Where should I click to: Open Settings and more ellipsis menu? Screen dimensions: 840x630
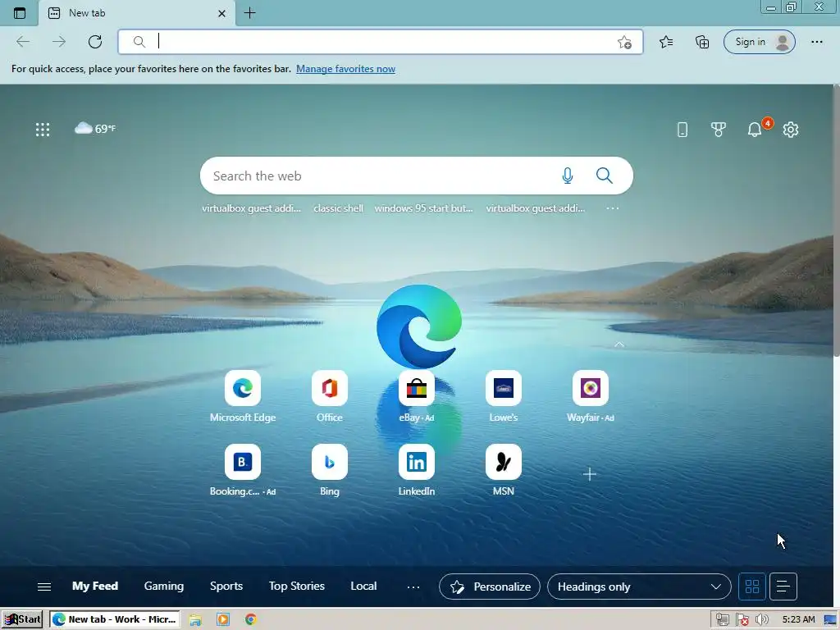[816, 42]
